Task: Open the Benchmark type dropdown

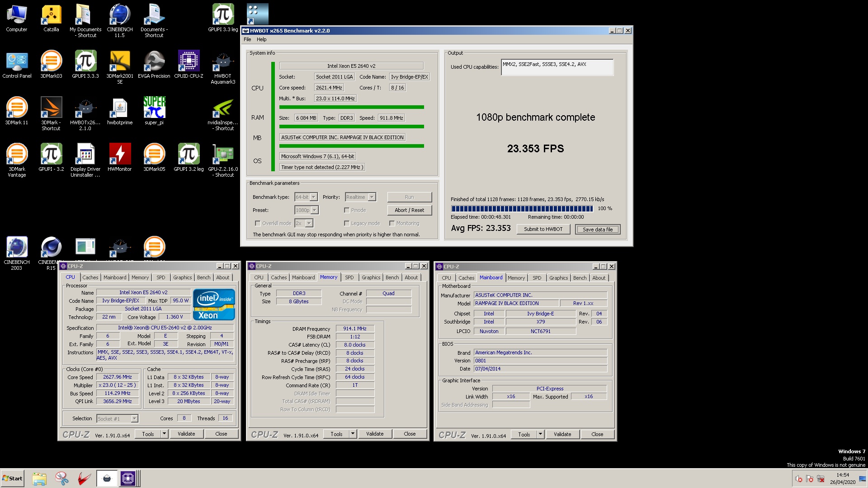Action: (x=306, y=197)
